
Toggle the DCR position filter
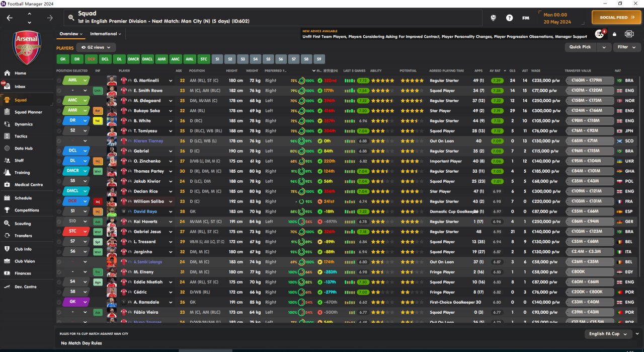coord(91,59)
